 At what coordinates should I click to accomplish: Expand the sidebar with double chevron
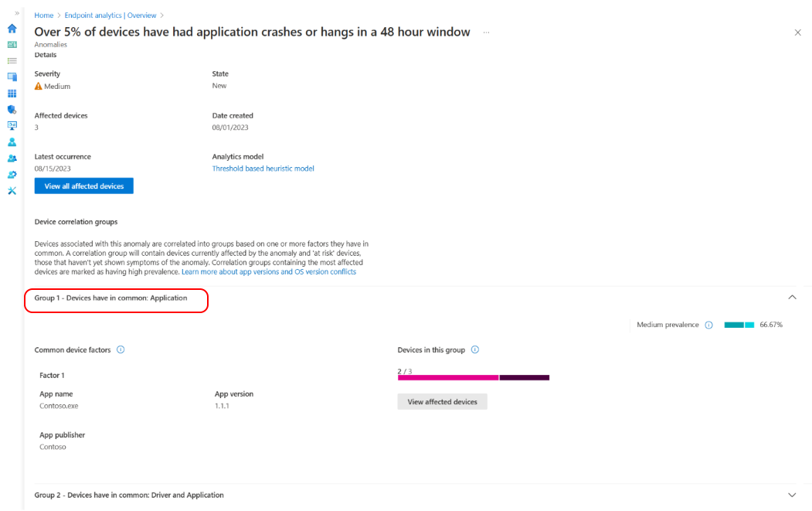pyautogui.click(x=17, y=13)
